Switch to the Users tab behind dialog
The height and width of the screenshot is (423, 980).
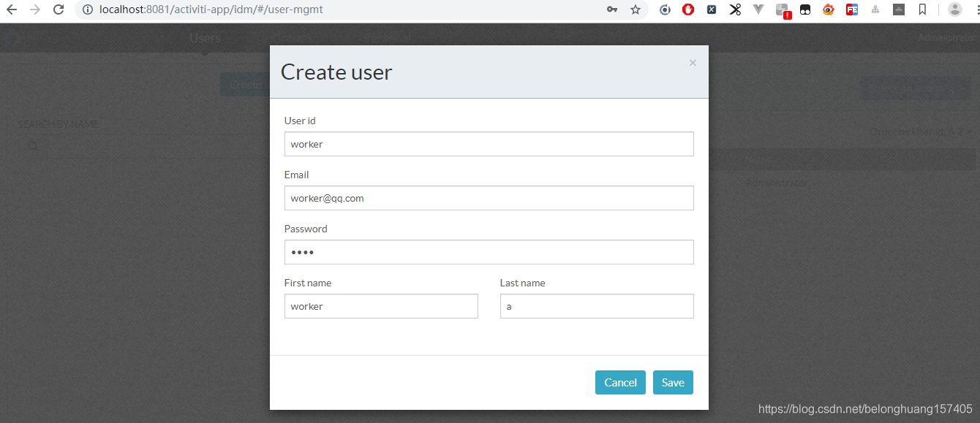[x=205, y=38]
